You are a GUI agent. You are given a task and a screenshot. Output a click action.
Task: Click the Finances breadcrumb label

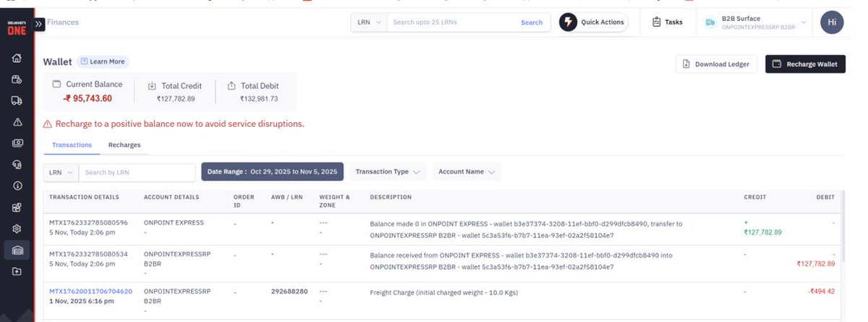tap(63, 22)
